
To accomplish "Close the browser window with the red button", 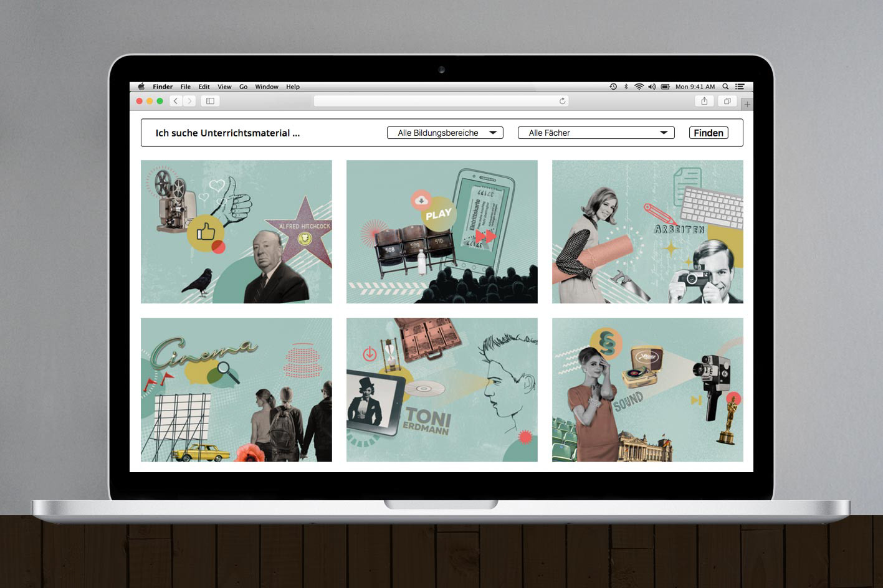I will point(140,101).
